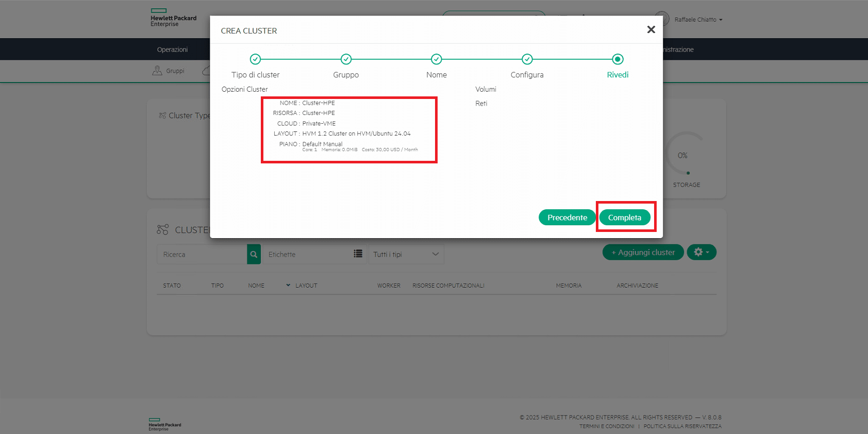Click the Gruppo step label
Screen dimensions: 868x434
(x=346, y=75)
